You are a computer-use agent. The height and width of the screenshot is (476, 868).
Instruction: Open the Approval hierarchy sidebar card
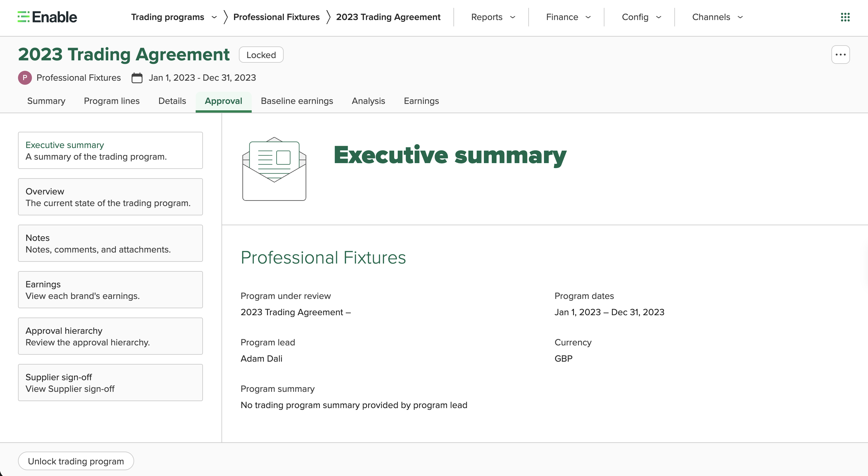pyautogui.click(x=110, y=336)
